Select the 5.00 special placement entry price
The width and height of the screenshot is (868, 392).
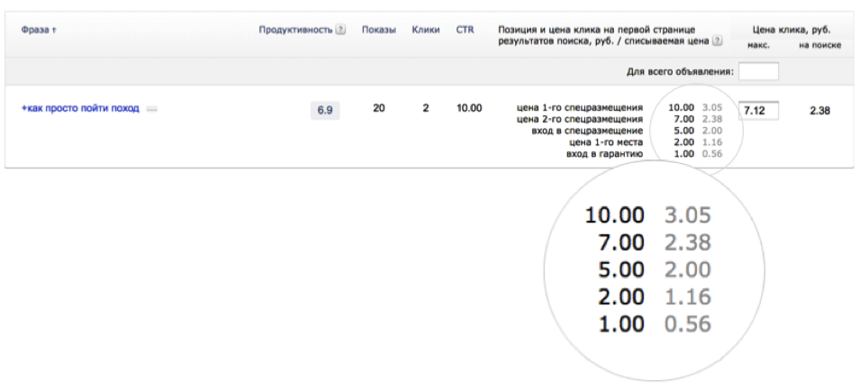click(682, 131)
